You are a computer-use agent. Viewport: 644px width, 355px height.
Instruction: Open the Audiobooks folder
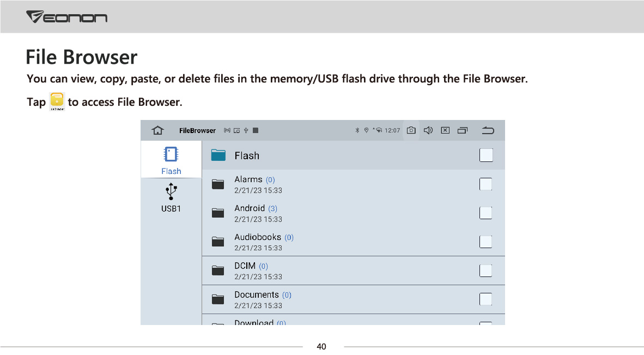258,237
